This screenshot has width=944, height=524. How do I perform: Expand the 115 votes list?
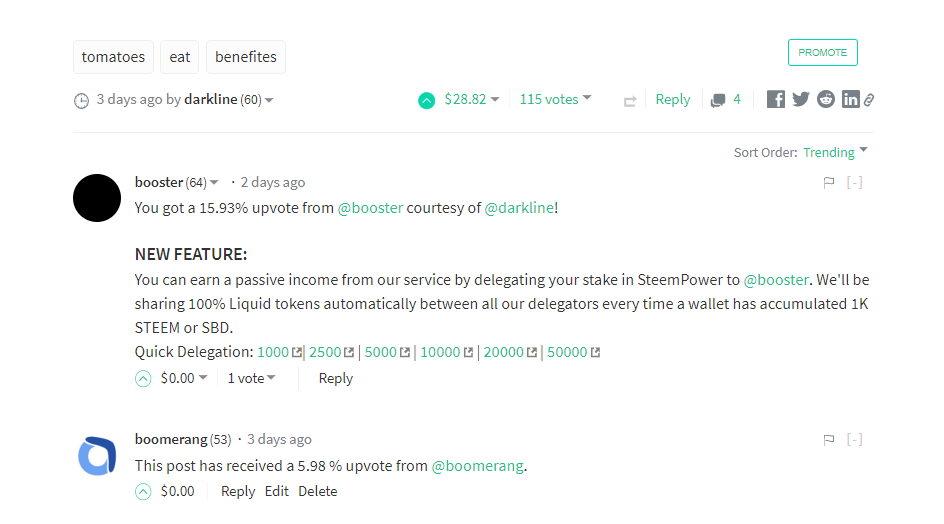point(555,99)
